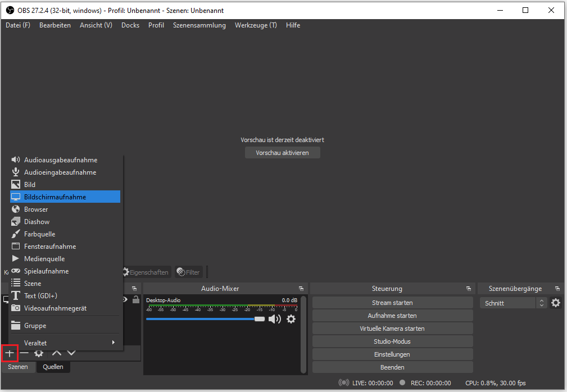Click the LIVE 00:00:00 status text

[x=373, y=383]
